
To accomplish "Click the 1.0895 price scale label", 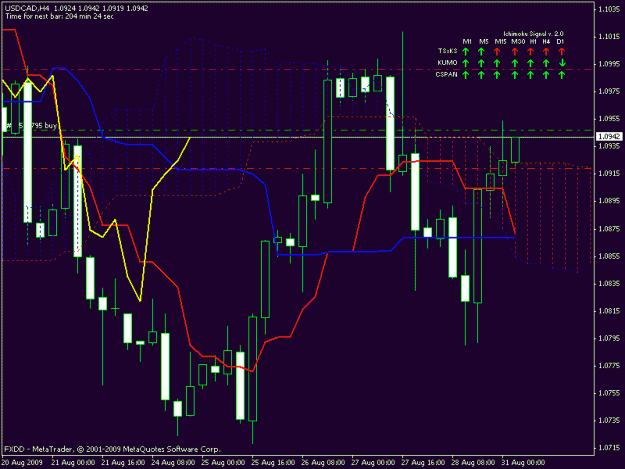I will coord(609,201).
